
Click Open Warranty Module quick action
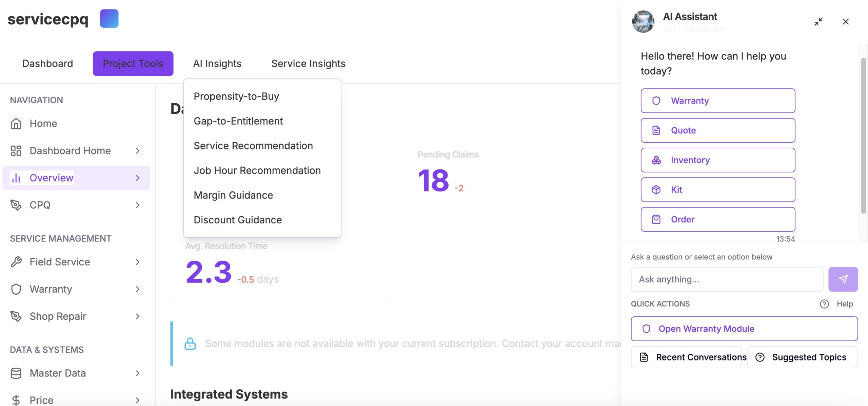pyautogui.click(x=744, y=329)
